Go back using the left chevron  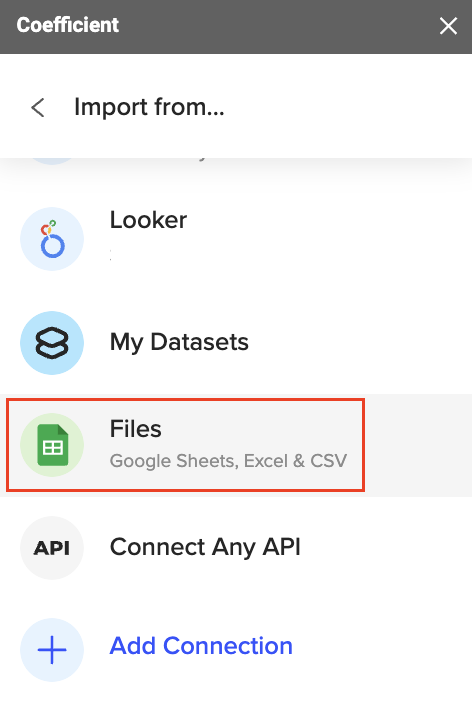click(38, 107)
